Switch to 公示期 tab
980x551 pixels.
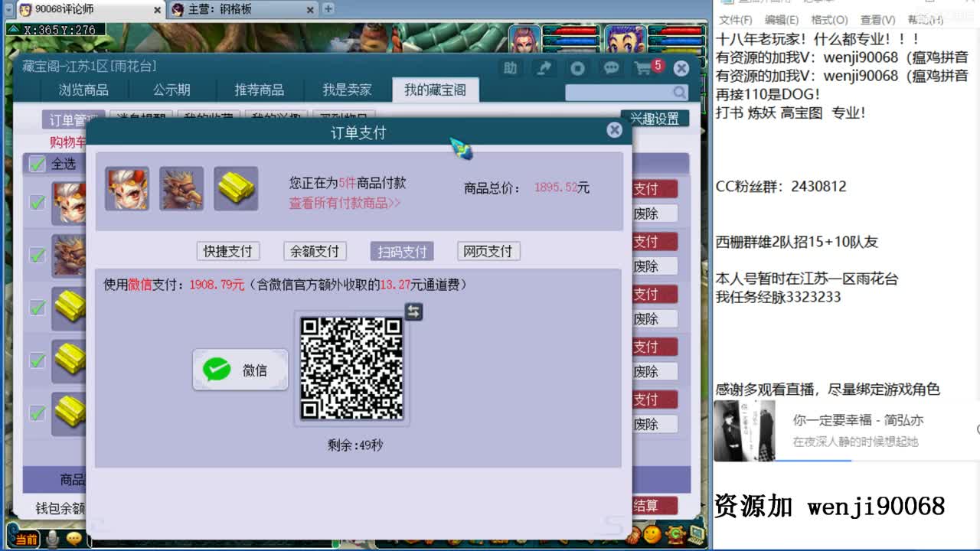171,90
